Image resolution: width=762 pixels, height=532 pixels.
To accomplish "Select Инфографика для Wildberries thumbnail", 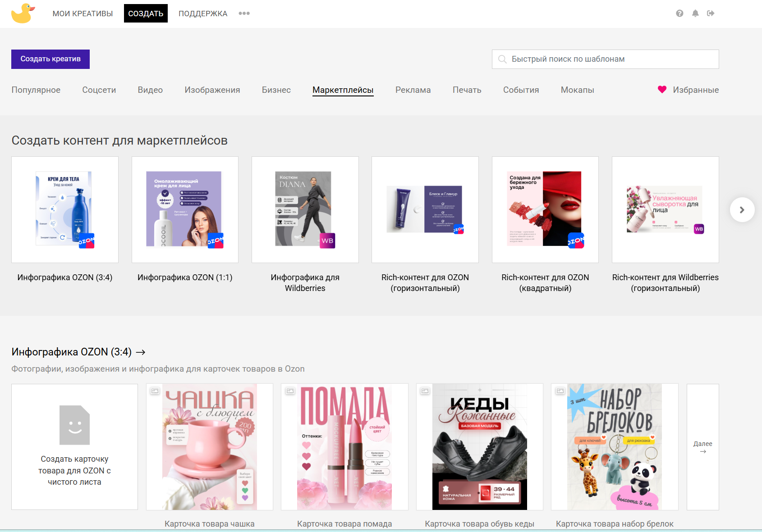I will pos(305,209).
